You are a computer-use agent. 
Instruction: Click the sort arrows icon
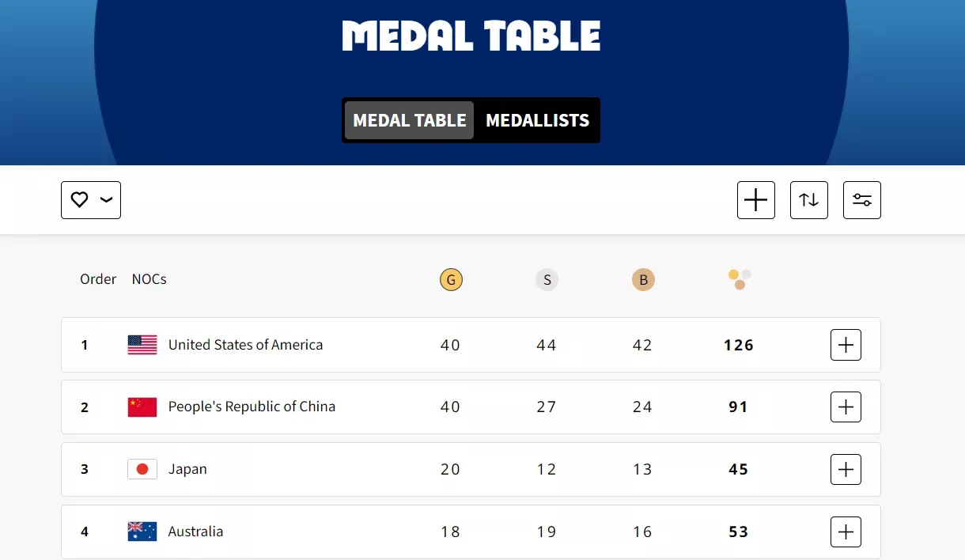(x=808, y=200)
